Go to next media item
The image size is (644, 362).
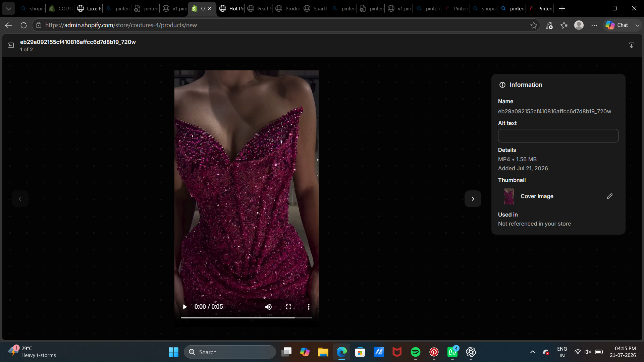click(473, 199)
